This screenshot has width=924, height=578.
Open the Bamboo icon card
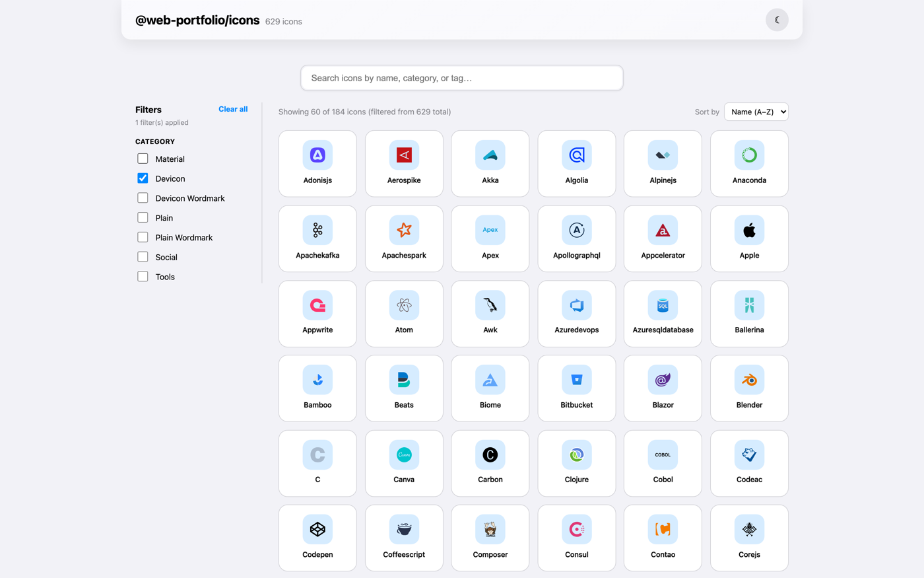[x=317, y=388]
